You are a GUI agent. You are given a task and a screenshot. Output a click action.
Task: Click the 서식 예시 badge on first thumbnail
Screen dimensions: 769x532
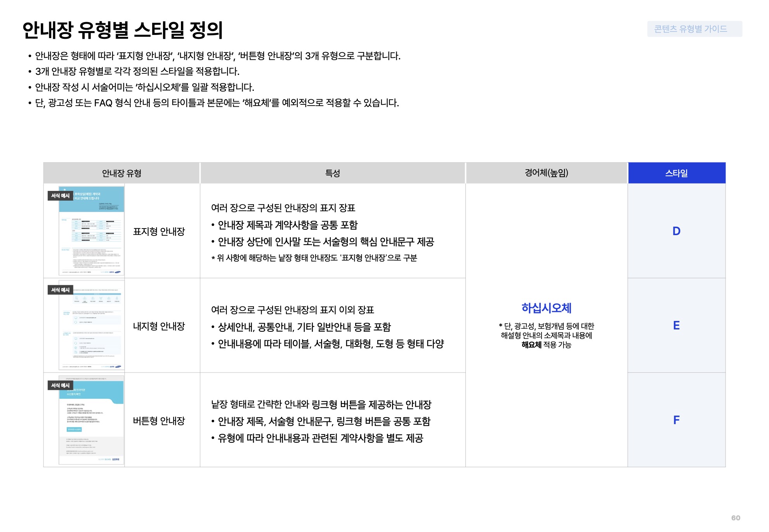(60, 196)
